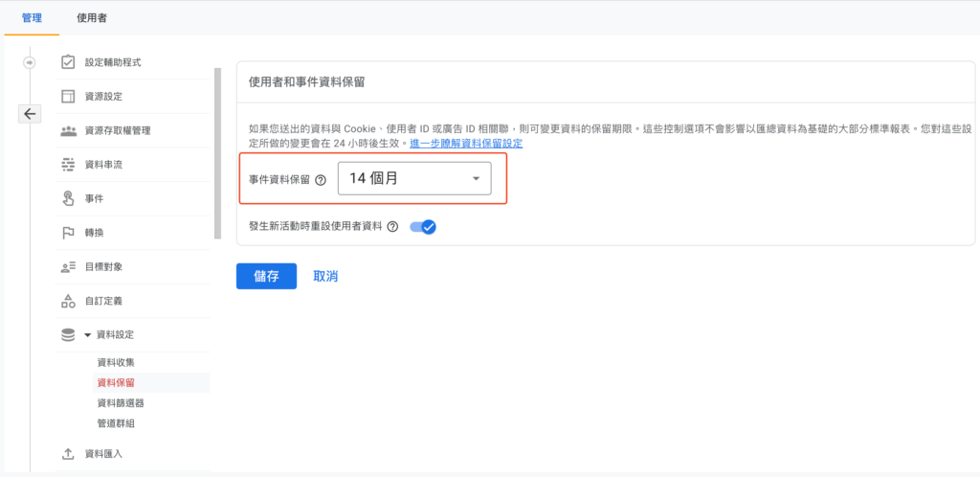Toggle 發生新活動時重設使用者資料 switch
The image size is (980, 477).
click(422, 227)
